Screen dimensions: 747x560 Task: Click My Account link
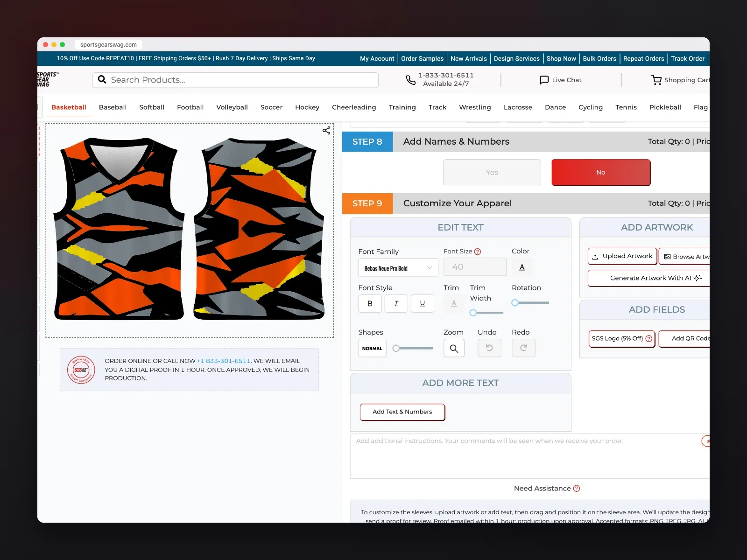(x=377, y=59)
